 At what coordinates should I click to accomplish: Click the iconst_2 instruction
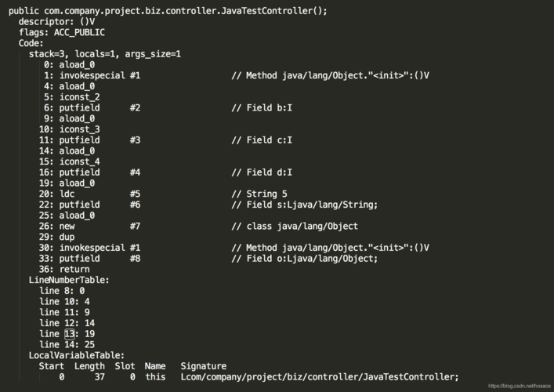[77, 97]
